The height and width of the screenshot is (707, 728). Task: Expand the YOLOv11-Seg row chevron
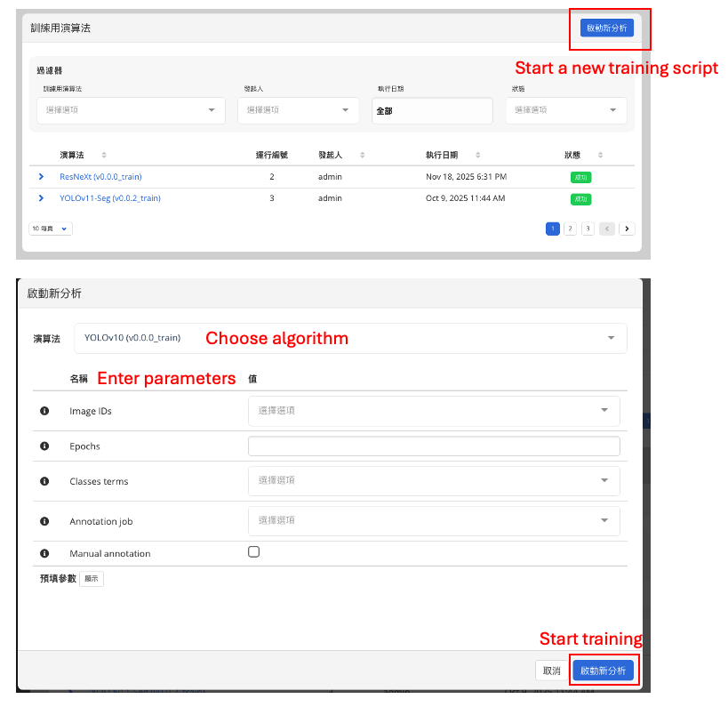point(41,198)
